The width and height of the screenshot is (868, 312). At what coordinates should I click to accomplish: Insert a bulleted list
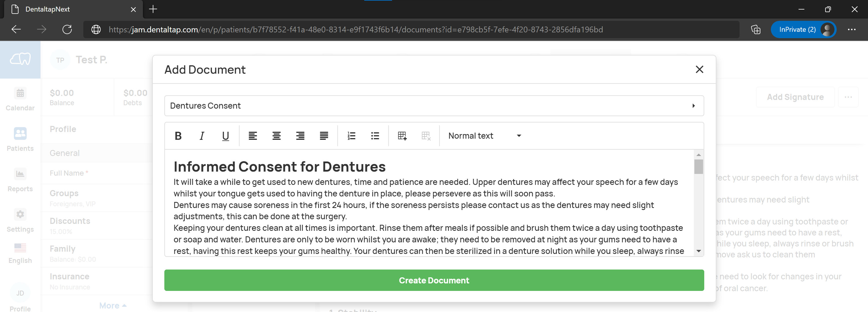tap(375, 136)
